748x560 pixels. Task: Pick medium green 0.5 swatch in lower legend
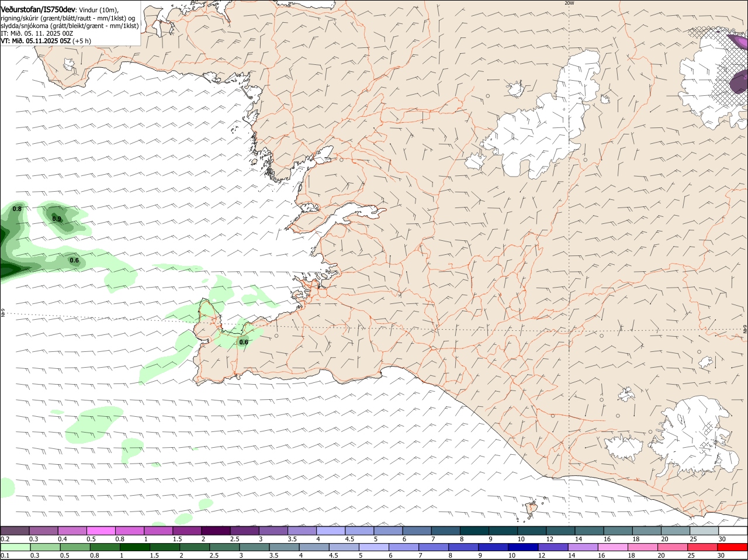75,547
